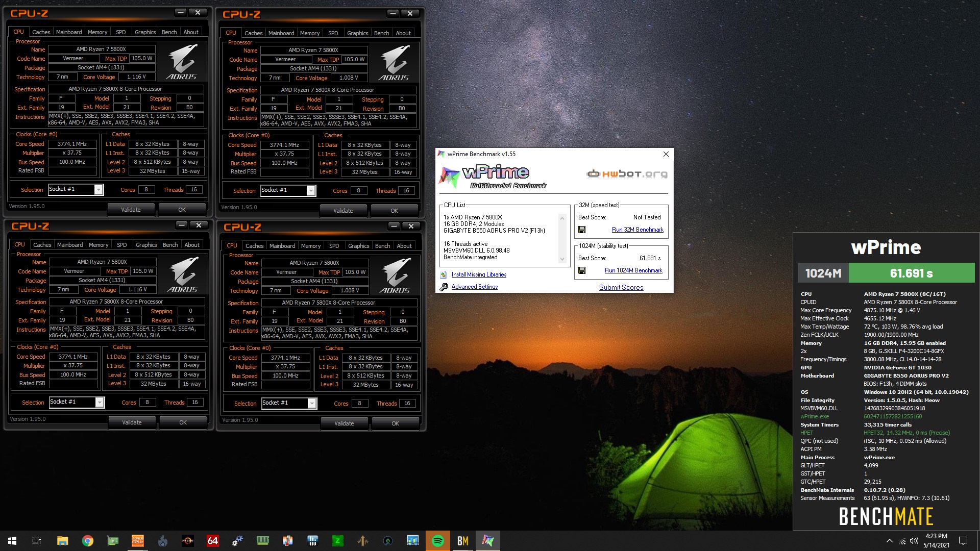
Task: Open the HWBOT.org logo in wPrime
Action: pos(627,174)
